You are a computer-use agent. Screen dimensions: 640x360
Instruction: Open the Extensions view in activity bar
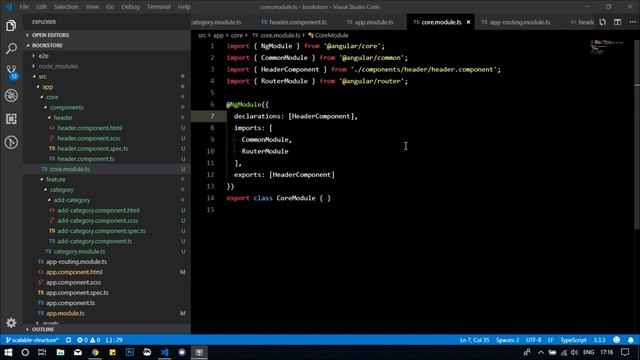point(11,119)
